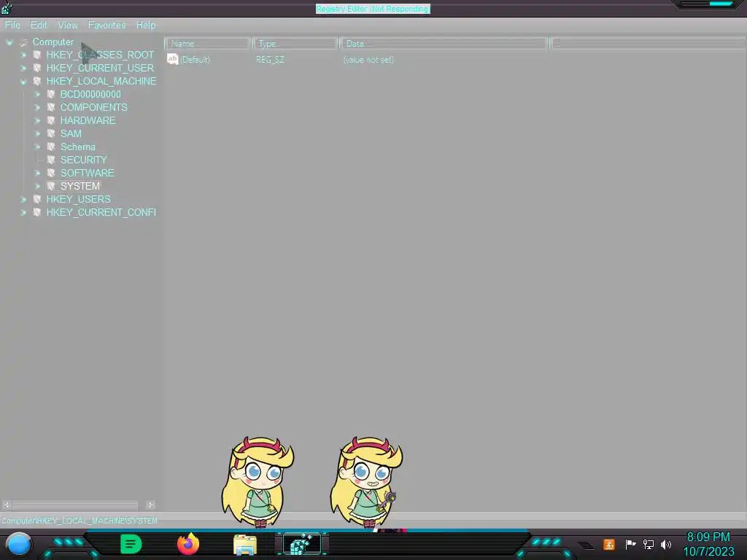747x560 pixels.
Task: Open the network tray icon
Action: click(x=649, y=544)
